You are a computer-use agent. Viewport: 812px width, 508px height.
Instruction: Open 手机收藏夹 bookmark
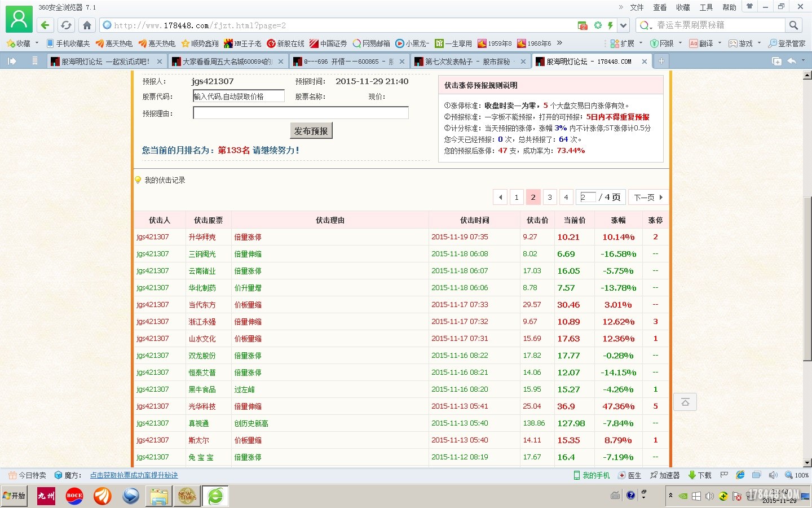click(x=68, y=43)
